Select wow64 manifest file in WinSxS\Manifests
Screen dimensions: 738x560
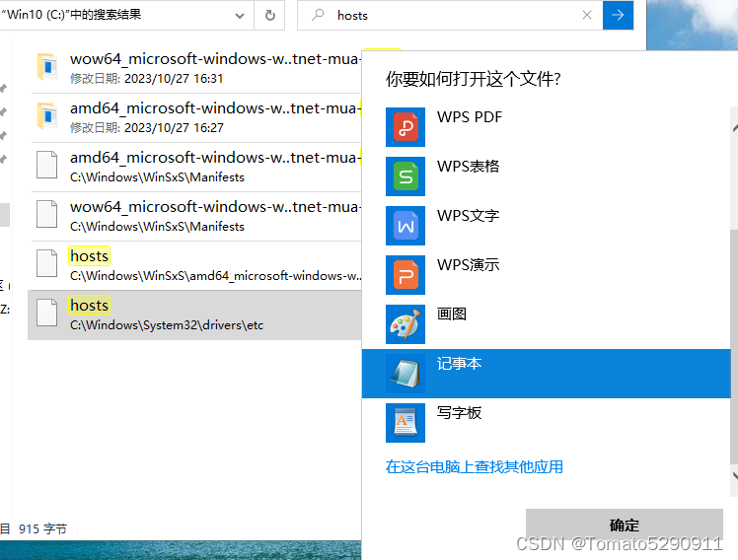[x=194, y=216]
